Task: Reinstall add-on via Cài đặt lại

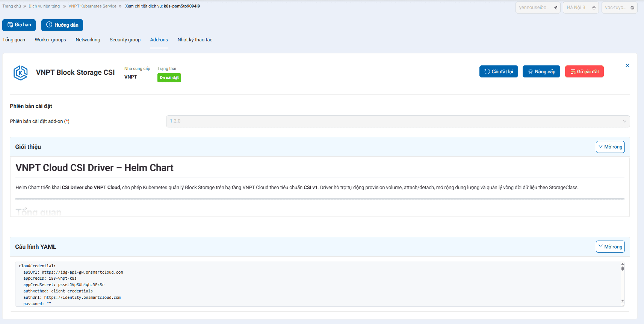Action: pyautogui.click(x=498, y=71)
